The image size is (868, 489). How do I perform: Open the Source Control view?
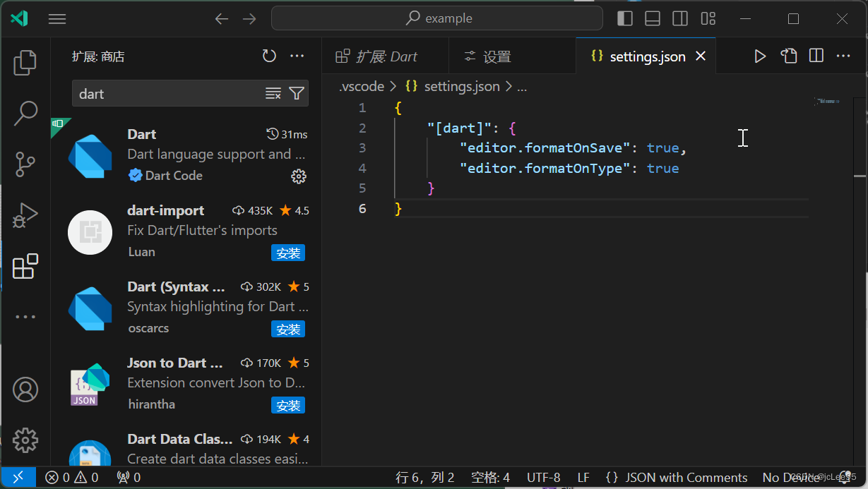[x=25, y=164]
